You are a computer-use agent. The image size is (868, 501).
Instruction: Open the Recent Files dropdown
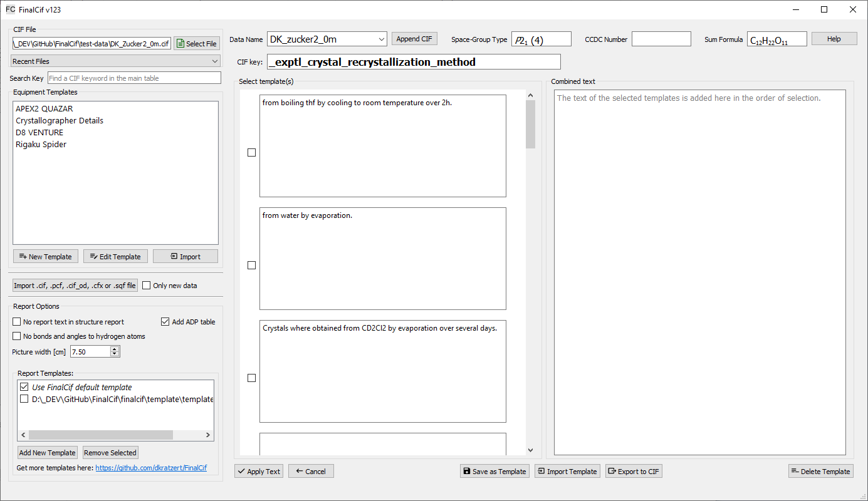tap(116, 61)
